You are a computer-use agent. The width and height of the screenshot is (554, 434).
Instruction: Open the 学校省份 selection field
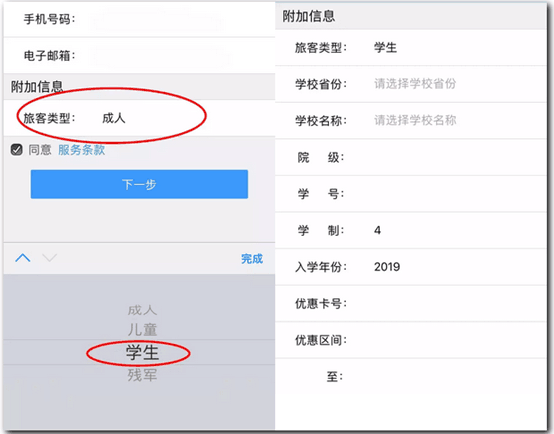pos(411,84)
